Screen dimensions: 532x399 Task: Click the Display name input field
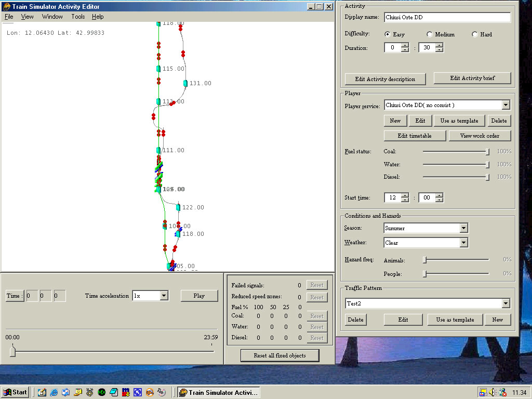447,17
